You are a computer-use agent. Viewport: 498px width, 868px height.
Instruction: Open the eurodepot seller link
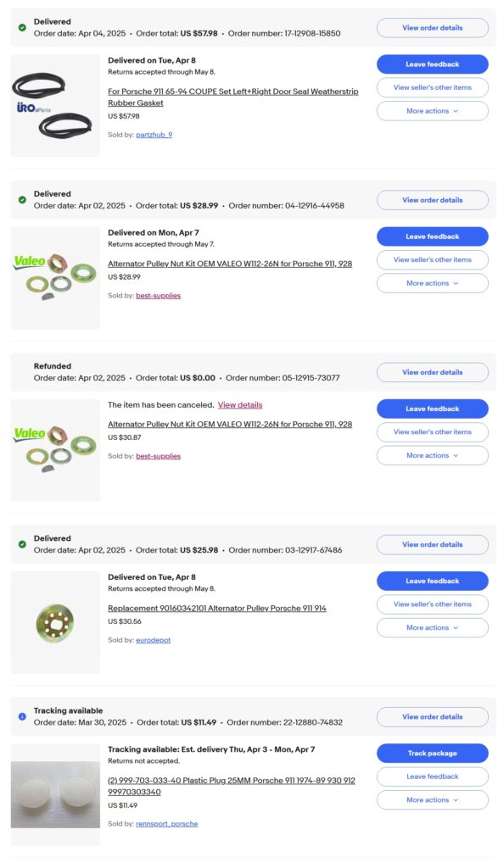pos(154,640)
